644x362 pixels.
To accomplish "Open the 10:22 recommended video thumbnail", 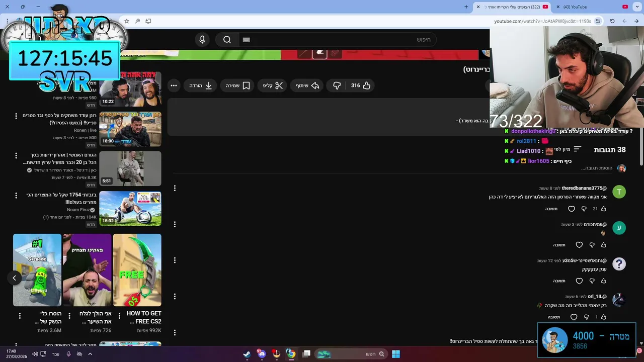I will [130, 89].
